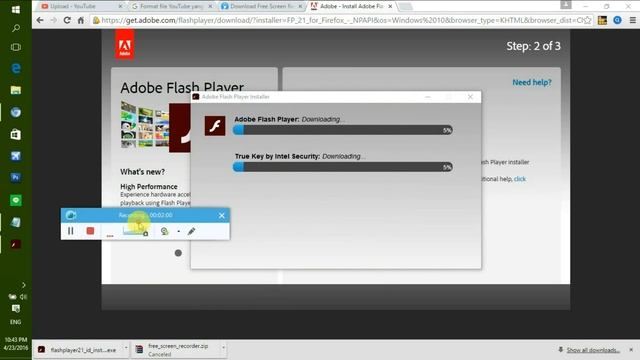
Task: Switch to the Format file YouTube tab
Action: tap(171, 6)
